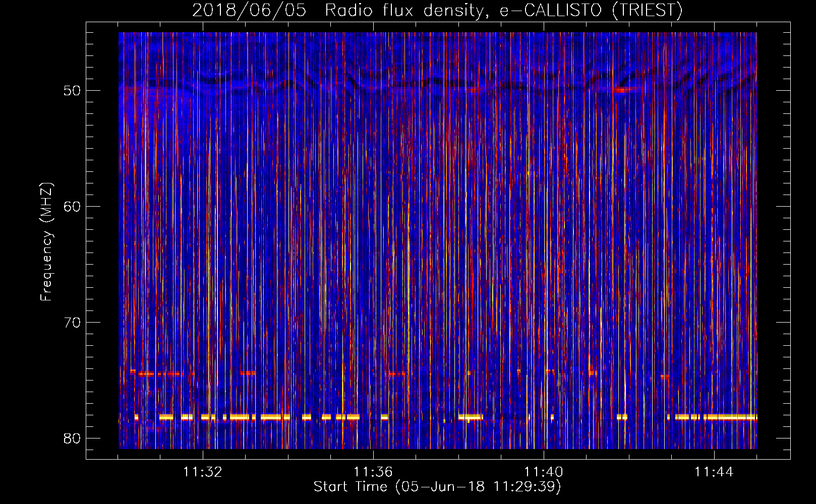Click the 11:32 time tick label
Image resolution: width=816 pixels, height=504 pixels.
pyautogui.click(x=203, y=472)
